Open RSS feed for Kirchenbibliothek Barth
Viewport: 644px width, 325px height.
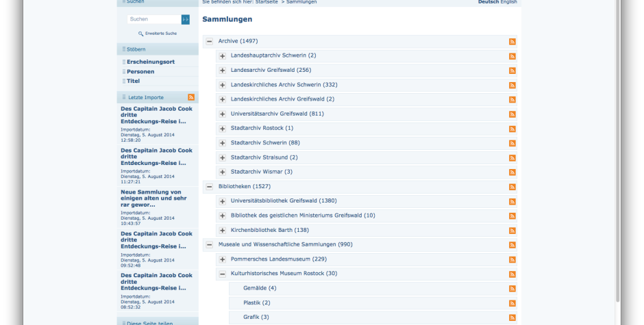(x=512, y=231)
